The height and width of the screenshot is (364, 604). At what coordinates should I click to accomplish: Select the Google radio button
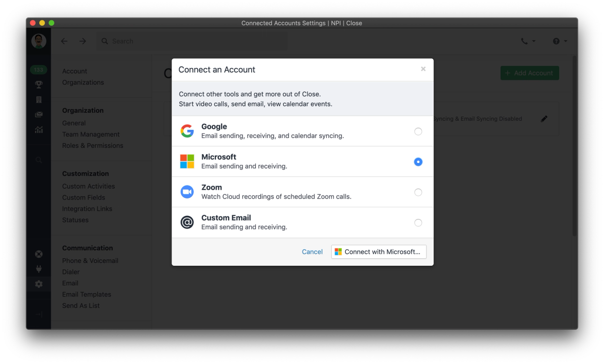tap(418, 131)
